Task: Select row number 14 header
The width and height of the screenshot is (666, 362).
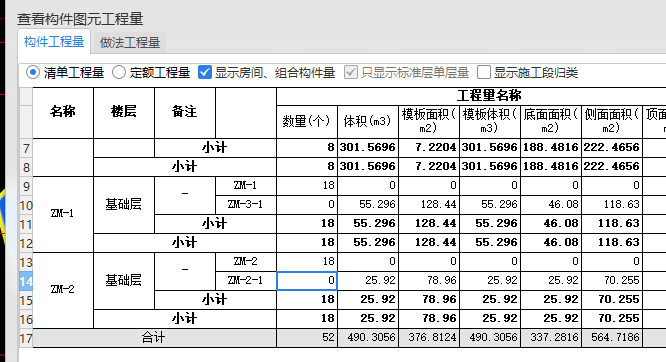Action: pyautogui.click(x=26, y=281)
